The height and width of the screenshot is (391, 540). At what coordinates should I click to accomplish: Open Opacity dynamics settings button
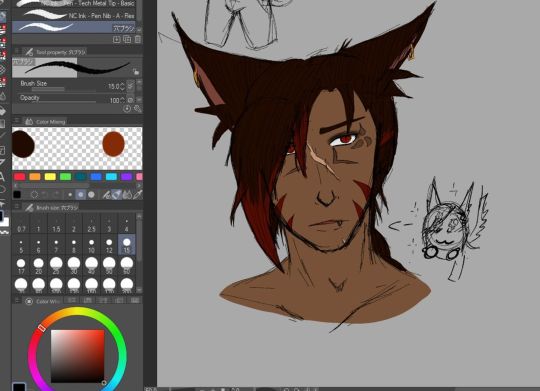click(130, 100)
